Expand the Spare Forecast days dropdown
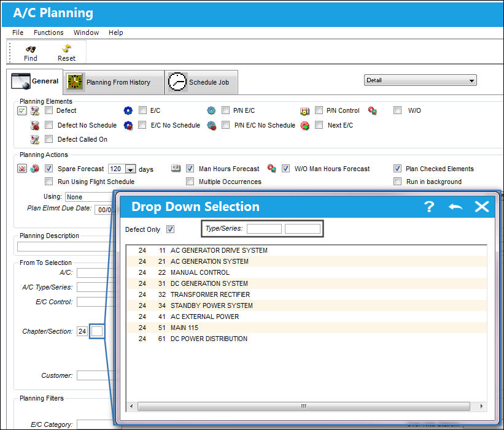 (131, 169)
